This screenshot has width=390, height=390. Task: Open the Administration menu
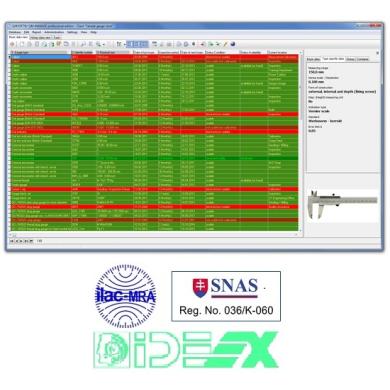click(x=54, y=32)
